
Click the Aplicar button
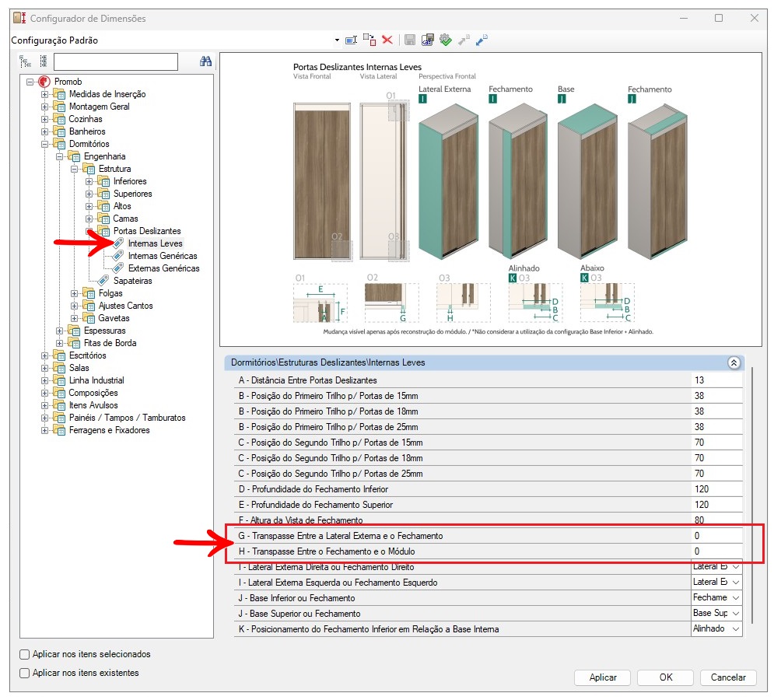tap(602, 677)
